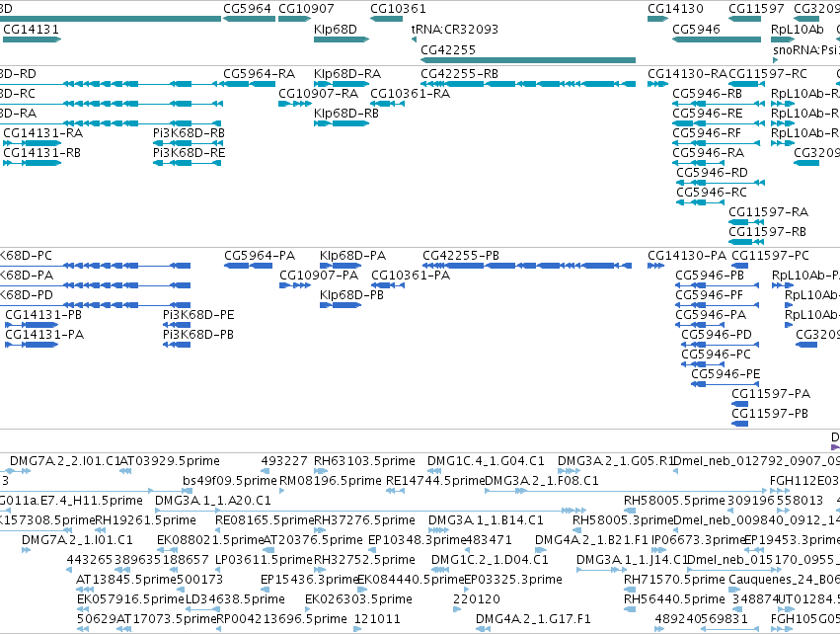Select the LD34638.5prime EST label
840x634 pixels.
coord(235,599)
